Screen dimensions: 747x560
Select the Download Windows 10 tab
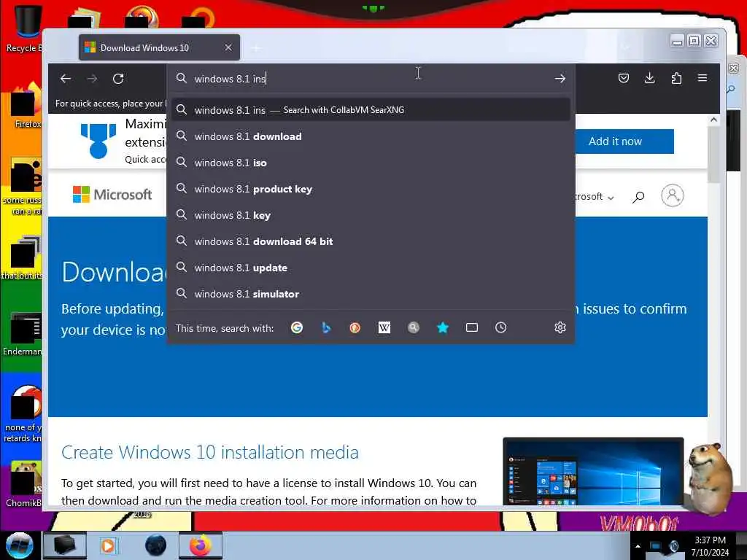coord(159,47)
